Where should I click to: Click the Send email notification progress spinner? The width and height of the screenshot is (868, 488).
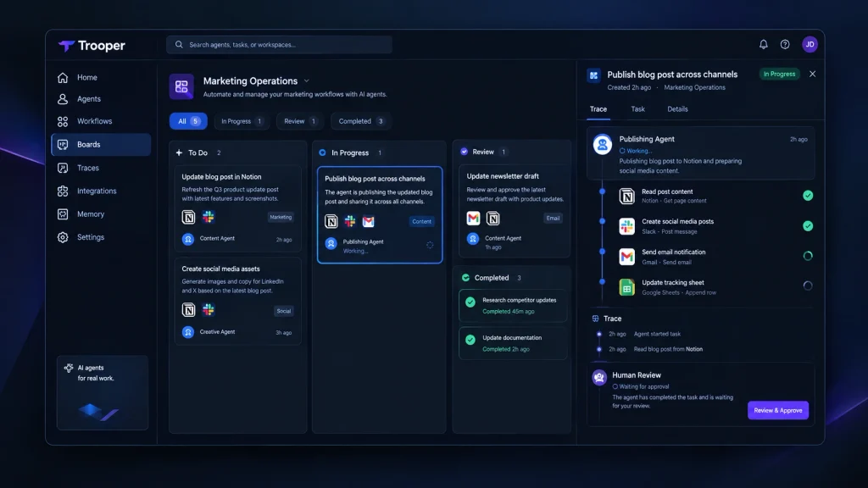pos(808,256)
